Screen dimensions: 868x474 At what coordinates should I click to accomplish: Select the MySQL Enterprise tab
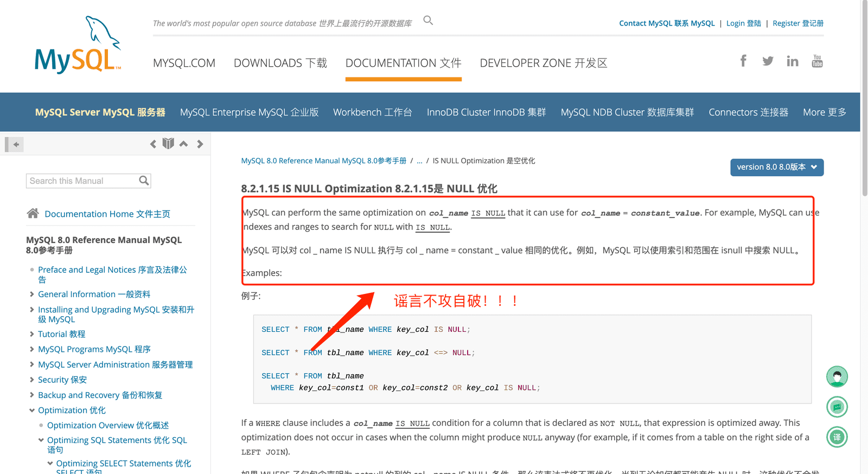click(x=250, y=112)
